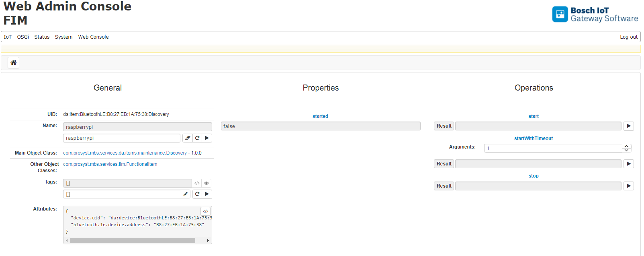Open the fim.FunctionalItem class link

[110, 164]
